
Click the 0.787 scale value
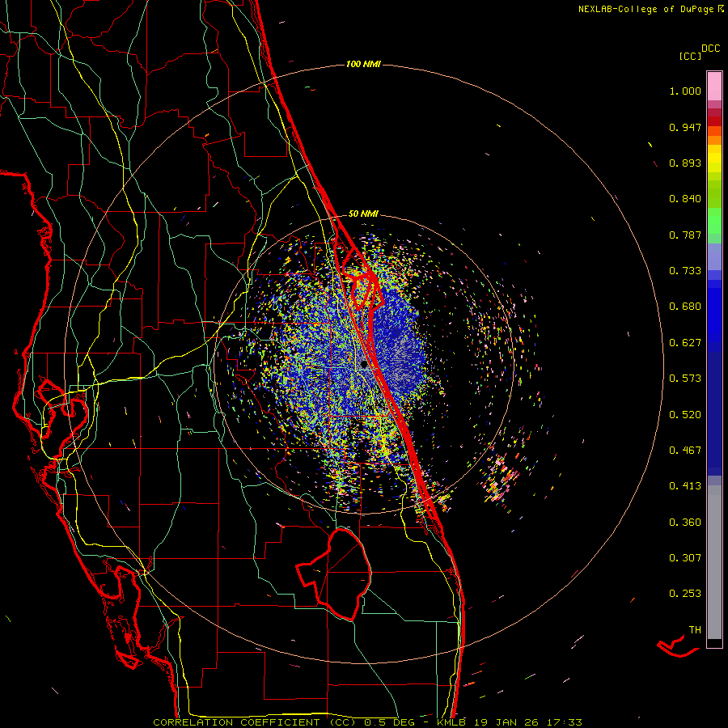point(685,235)
